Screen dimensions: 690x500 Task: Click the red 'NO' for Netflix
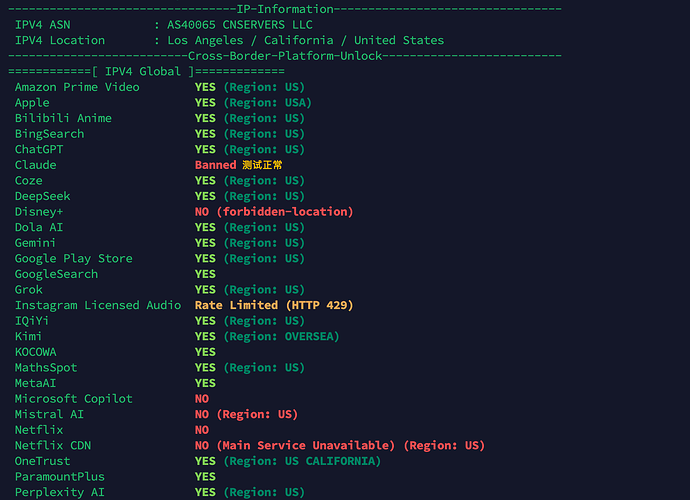202,430
